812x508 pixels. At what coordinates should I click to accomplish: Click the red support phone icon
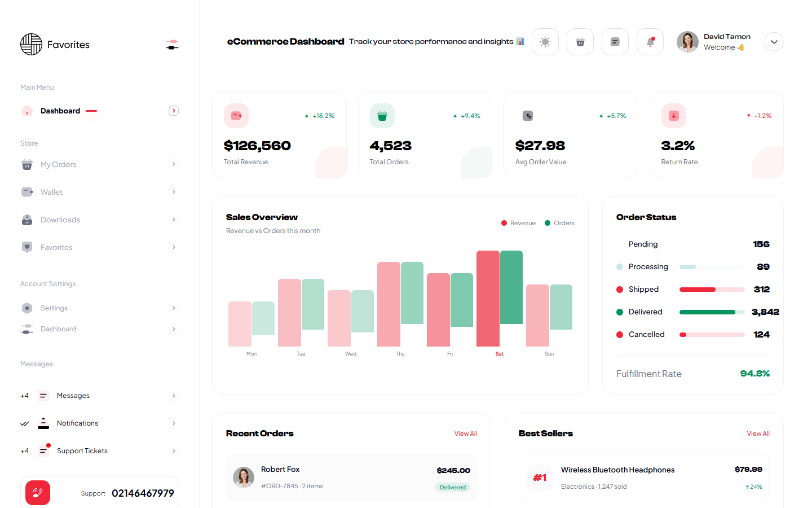point(38,493)
